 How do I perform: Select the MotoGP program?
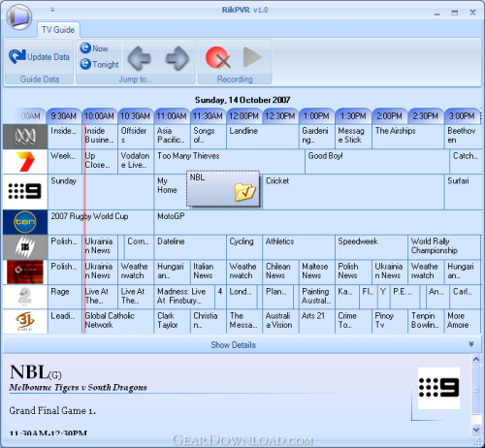317,222
